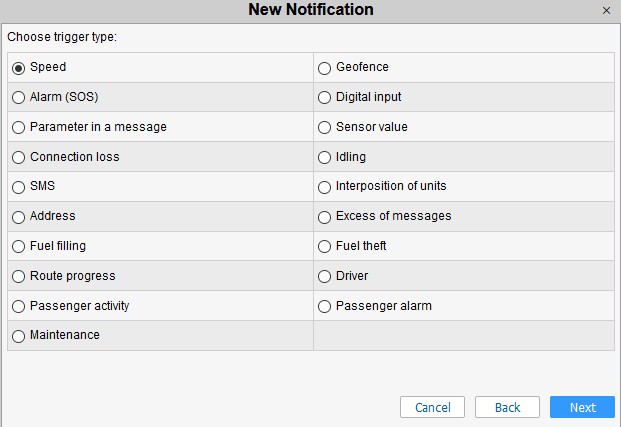This screenshot has width=621, height=427.
Task: Choose the Fuel theft trigger
Action: (325, 247)
